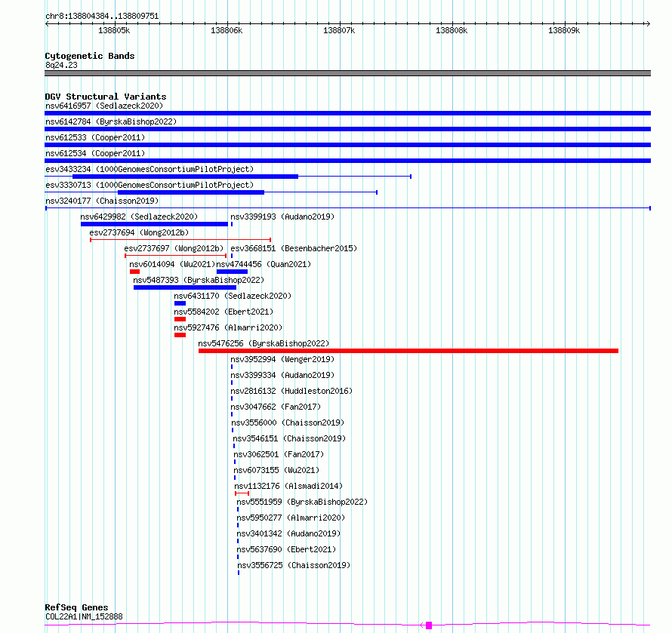This screenshot has height=633, width=672.
Task: Click the COL22A1|NM_152888 gene label
Action: [84, 616]
